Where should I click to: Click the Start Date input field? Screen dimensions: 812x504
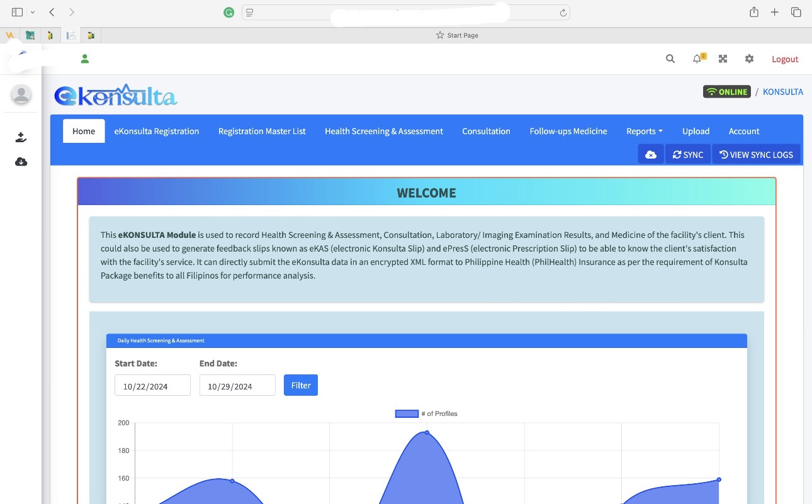tap(152, 386)
